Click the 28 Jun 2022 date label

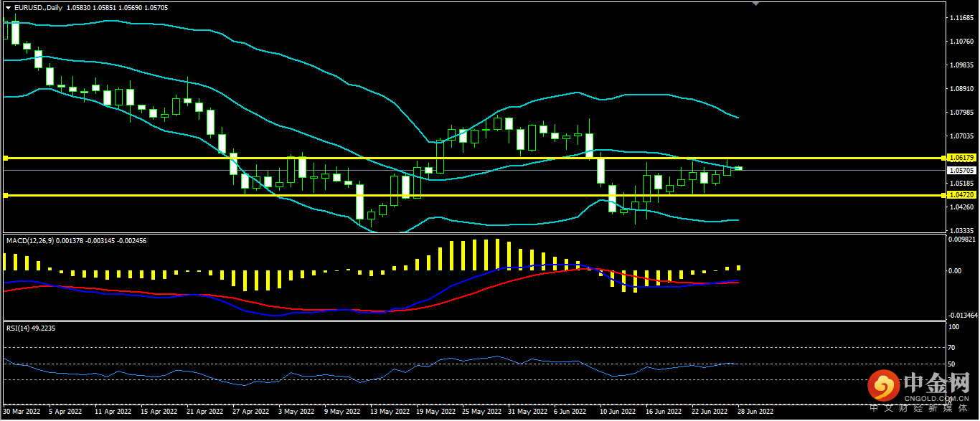(755, 412)
